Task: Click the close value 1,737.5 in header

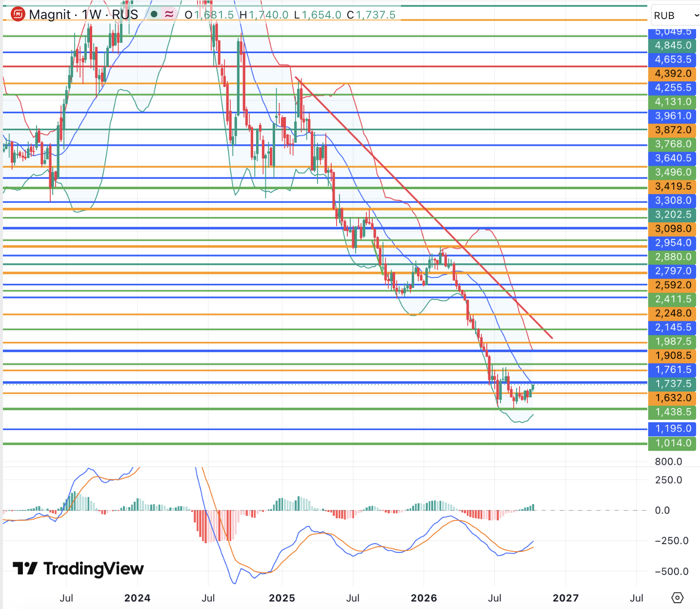Action: [376, 15]
